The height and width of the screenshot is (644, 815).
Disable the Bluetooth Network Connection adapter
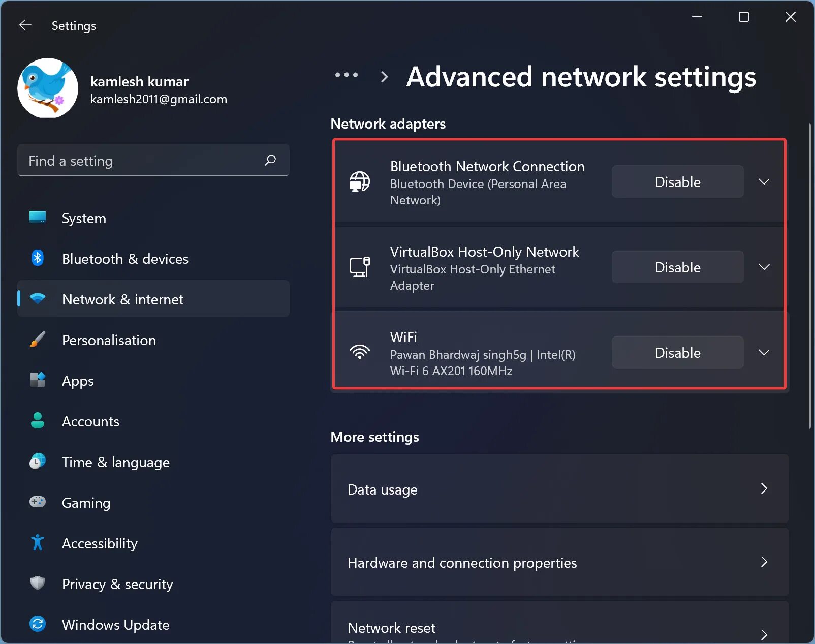[x=677, y=181]
